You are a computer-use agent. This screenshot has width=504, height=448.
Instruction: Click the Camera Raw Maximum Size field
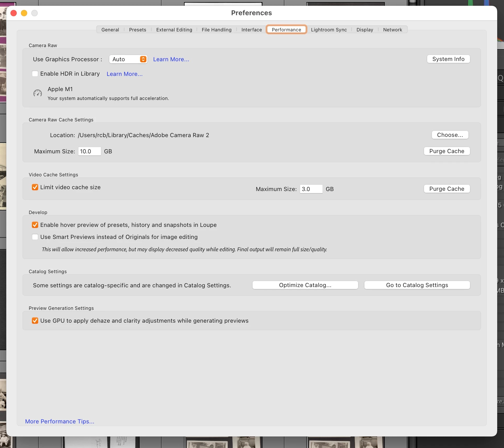(89, 152)
